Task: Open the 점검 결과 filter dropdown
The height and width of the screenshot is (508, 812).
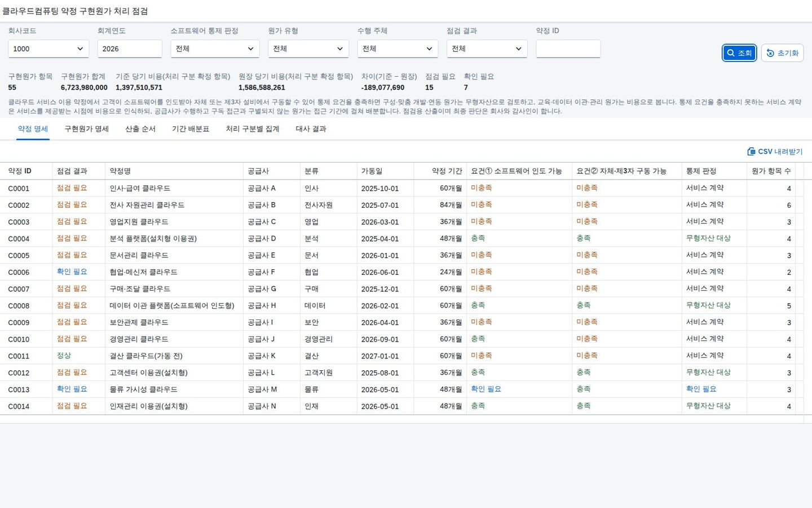Action: (487, 49)
